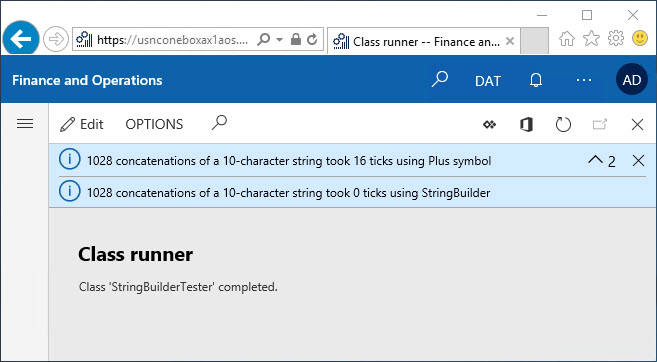This screenshot has width=657, height=362.
Task: Show notifications via the bell icon
Action: pos(536,80)
